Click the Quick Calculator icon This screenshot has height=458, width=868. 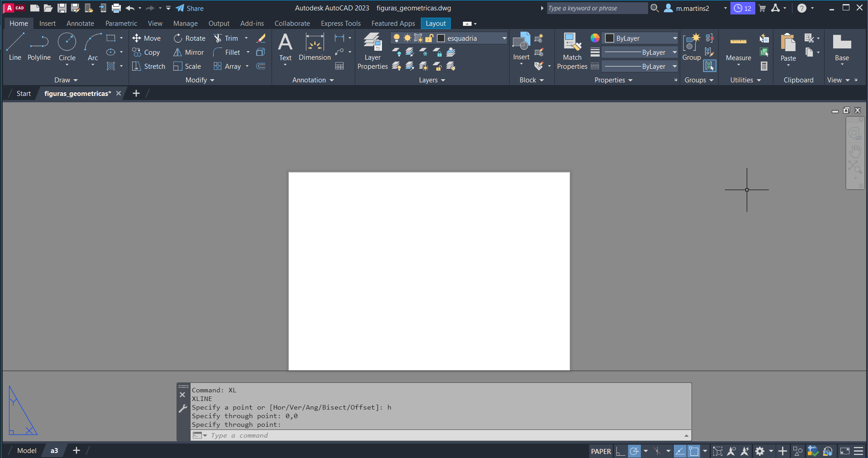coord(764,66)
